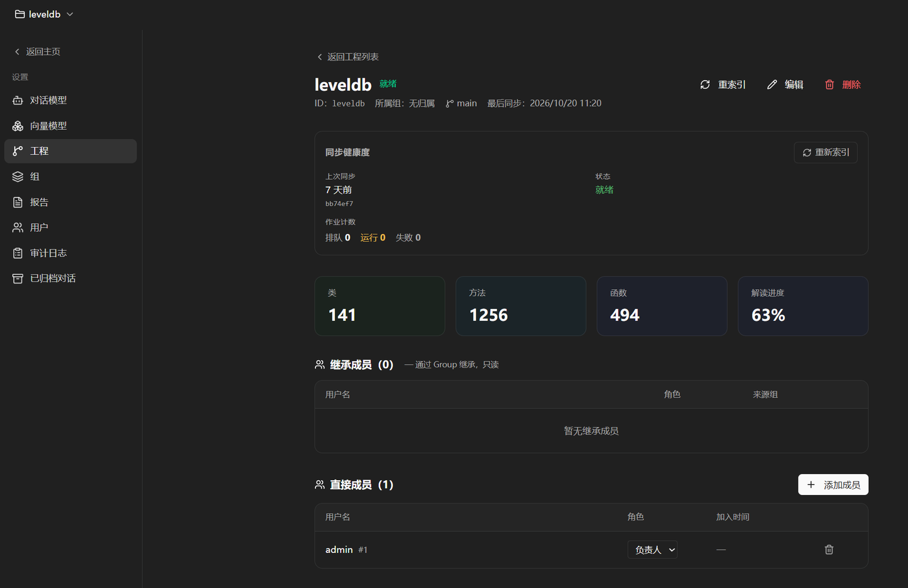Click the refresh icon beside 重索引

(705, 84)
